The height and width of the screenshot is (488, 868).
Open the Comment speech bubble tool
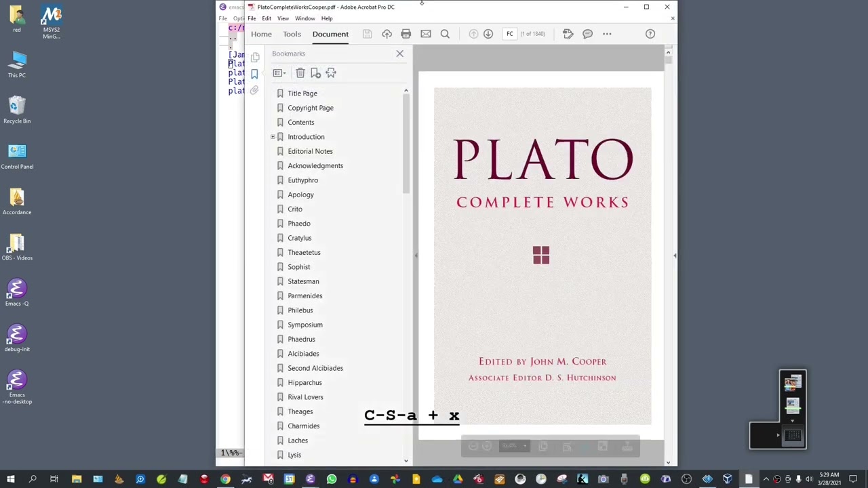tap(587, 34)
